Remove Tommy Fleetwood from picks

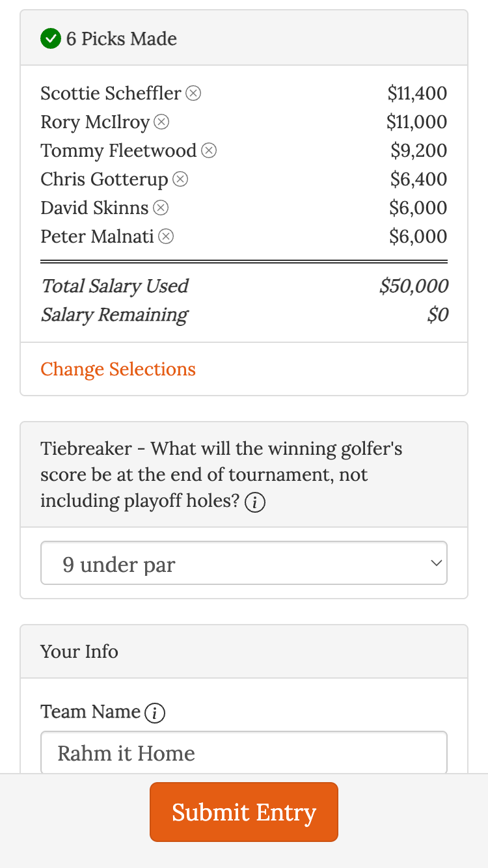[209, 151]
